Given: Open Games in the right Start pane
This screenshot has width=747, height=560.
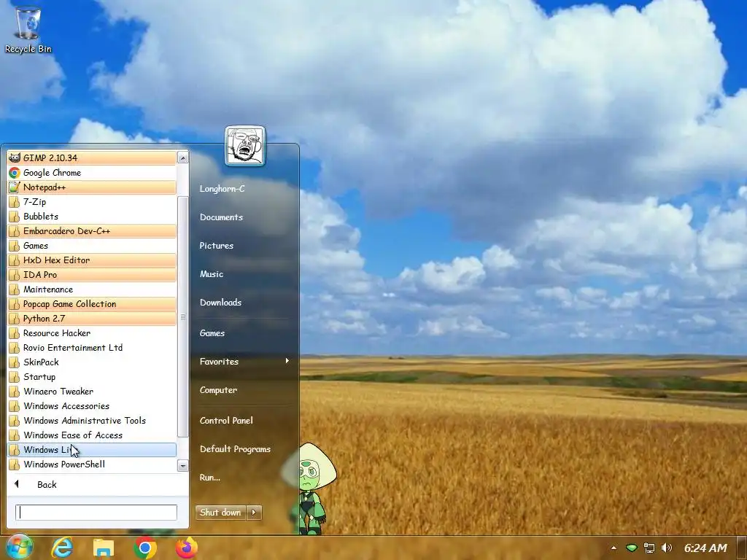Looking at the screenshot, I should pos(212,333).
